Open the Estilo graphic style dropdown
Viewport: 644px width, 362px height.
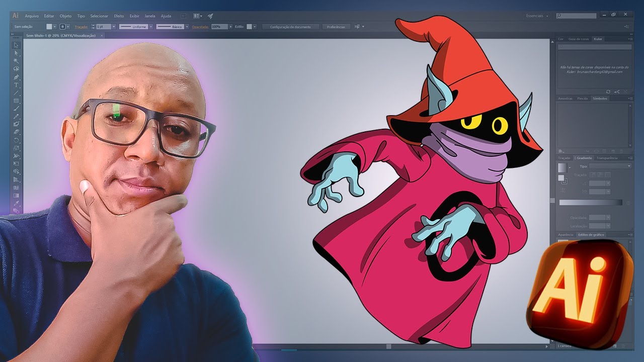(x=255, y=27)
